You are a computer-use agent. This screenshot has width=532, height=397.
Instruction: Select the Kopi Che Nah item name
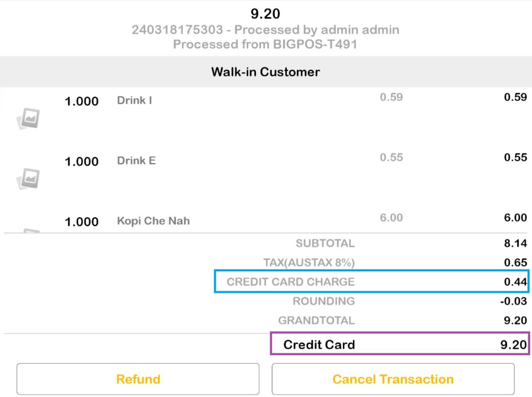coord(153,221)
